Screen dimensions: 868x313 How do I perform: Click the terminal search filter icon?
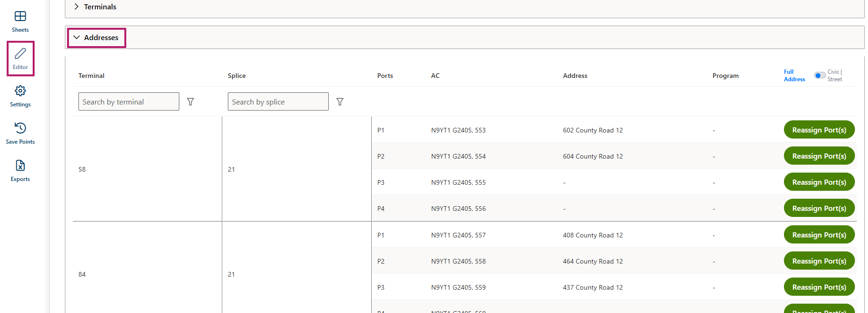(x=191, y=102)
